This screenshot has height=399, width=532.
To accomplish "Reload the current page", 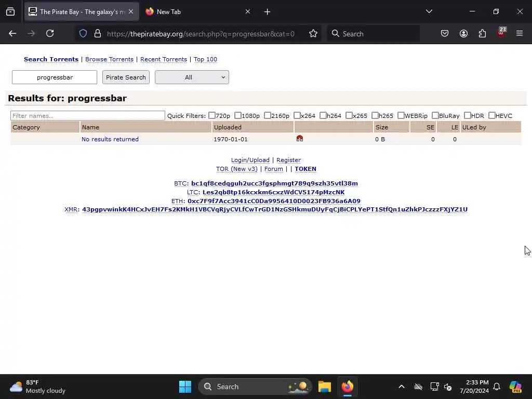I will (x=50, y=34).
